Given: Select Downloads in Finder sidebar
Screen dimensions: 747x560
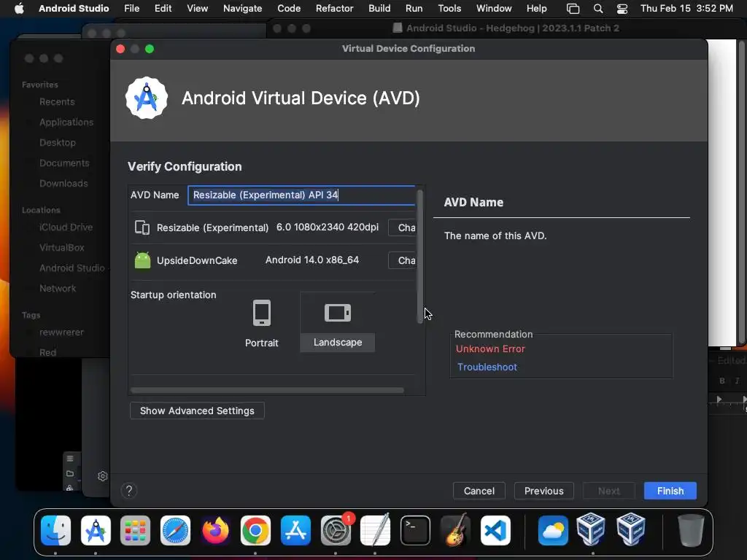Looking at the screenshot, I should [x=63, y=183].
